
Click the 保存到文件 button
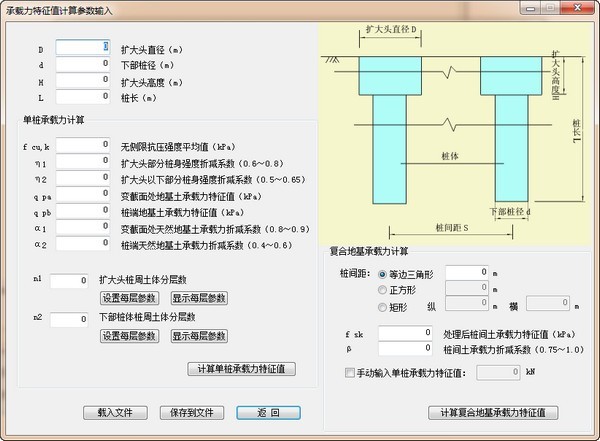pyautogui.click(x=190, y=412)
